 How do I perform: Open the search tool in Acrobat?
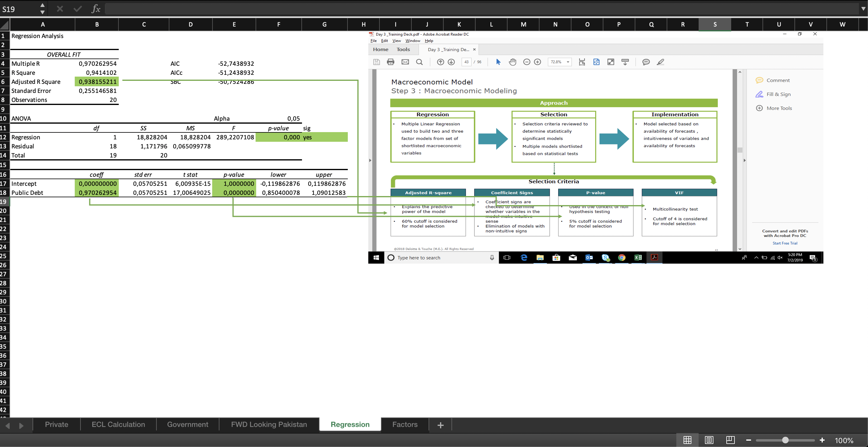coord(419,62)
